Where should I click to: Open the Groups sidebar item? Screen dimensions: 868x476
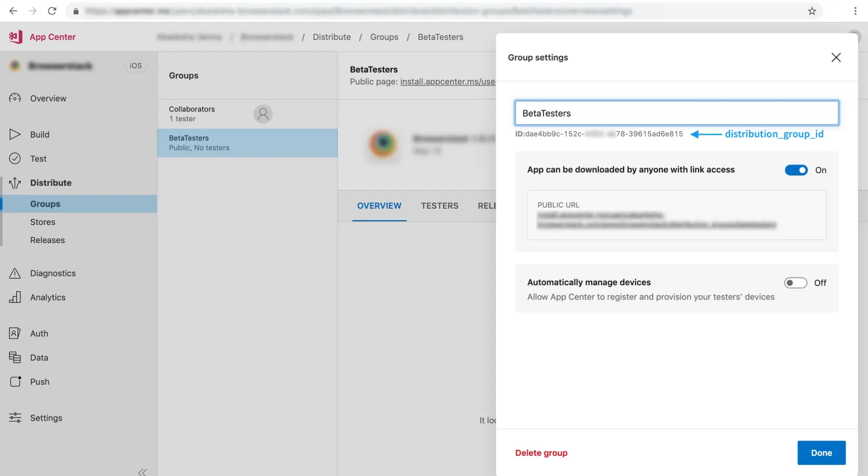(80, 204)
